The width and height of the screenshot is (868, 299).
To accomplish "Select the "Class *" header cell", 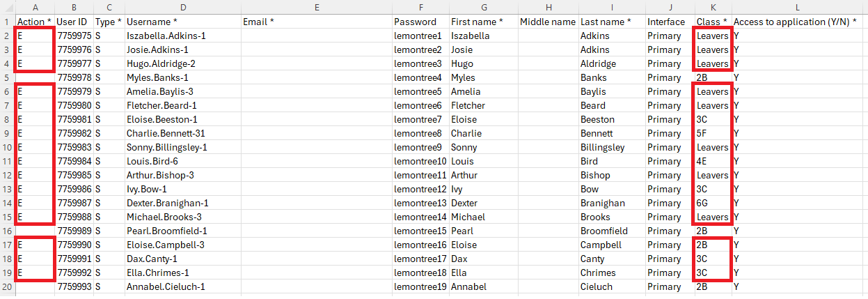I will point(711,22).
